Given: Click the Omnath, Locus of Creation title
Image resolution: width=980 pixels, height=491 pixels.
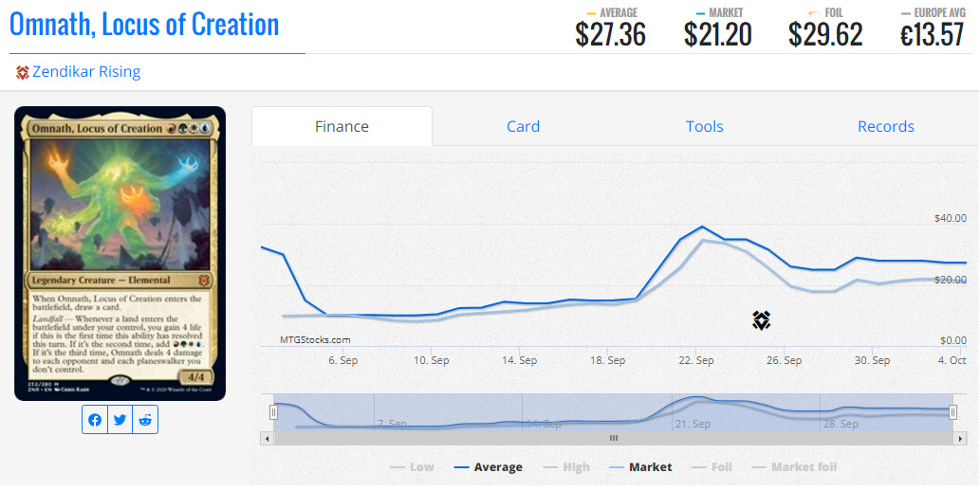Looking at the screenshot, I should point(144,25).
